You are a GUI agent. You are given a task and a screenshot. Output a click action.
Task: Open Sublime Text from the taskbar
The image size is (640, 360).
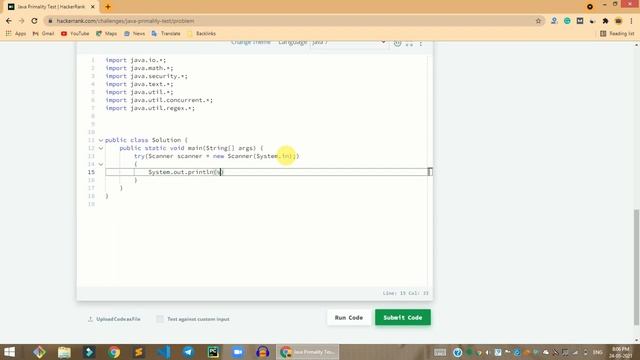[139, 352]
